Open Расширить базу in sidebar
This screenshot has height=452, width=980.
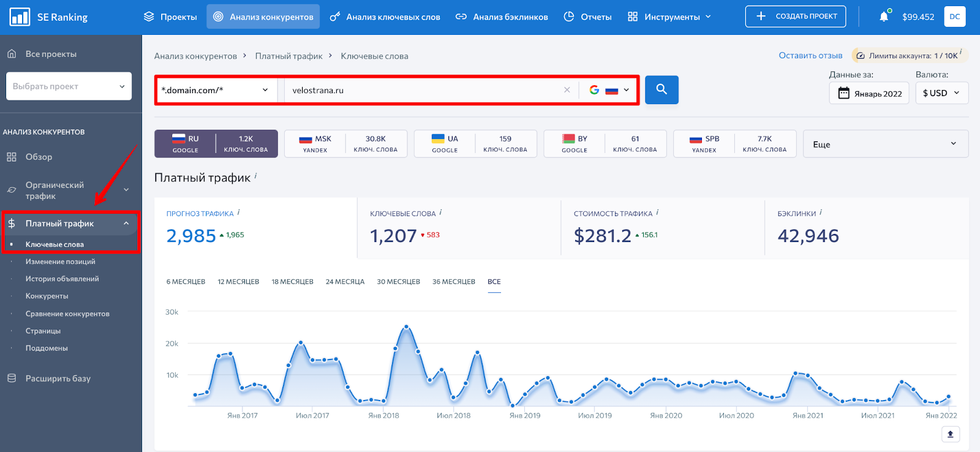[58, 379]
